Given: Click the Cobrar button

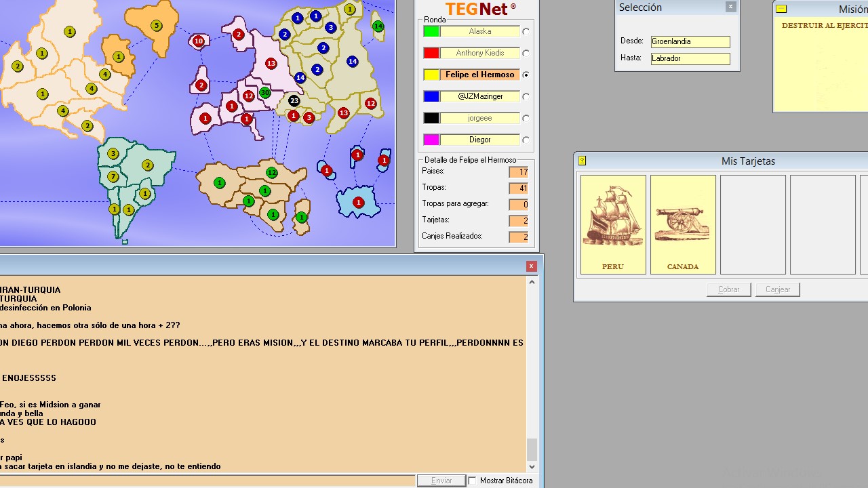Looking at the screenshot, I should pyautogui.click(x=729, y=289).
